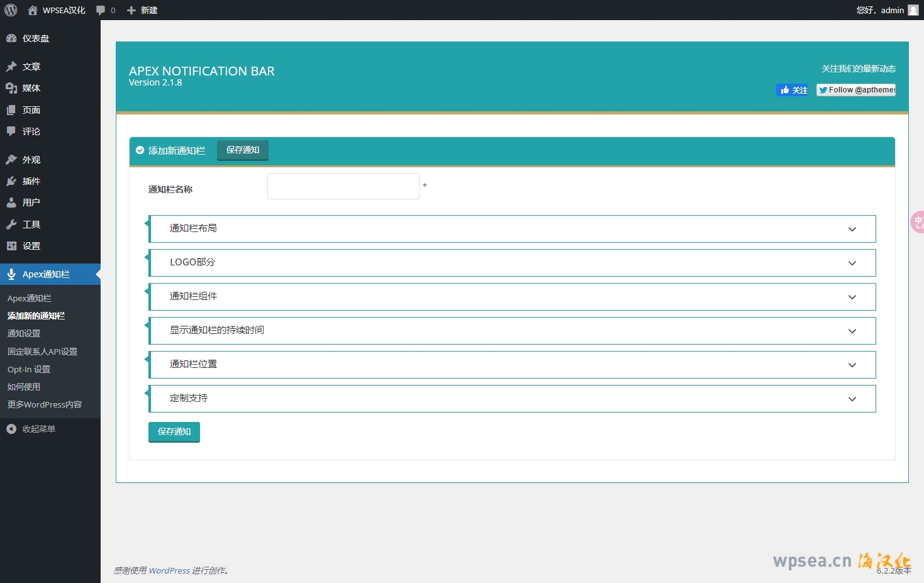The height and width of the screenshot is (583, 924).
Task: Click Follow @apthemes Twitter button
Action: [x=856, y=90]
